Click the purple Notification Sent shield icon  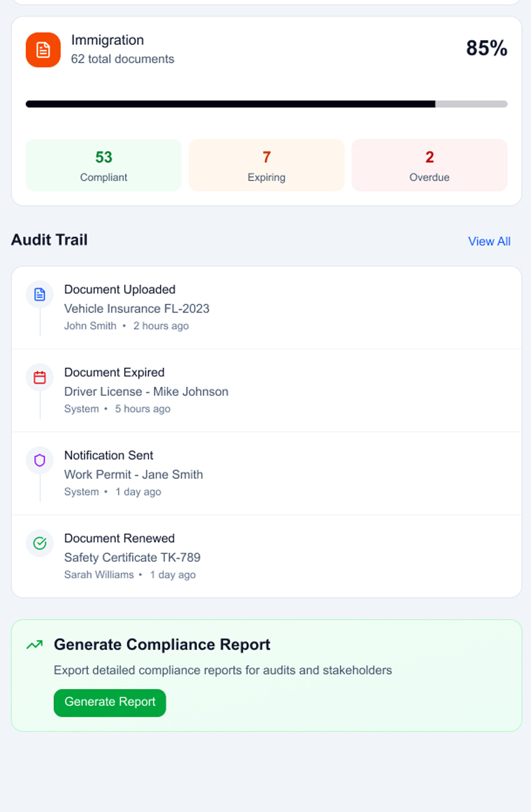[40, 460]
